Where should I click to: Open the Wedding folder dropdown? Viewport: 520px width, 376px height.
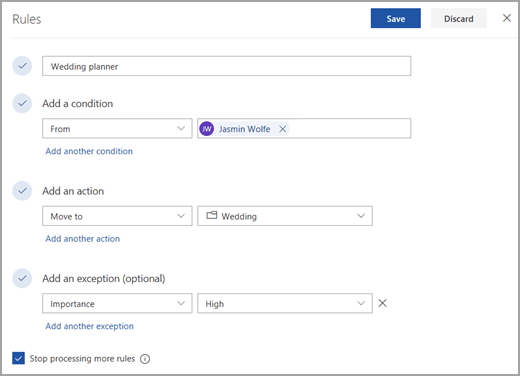point(285,216)
